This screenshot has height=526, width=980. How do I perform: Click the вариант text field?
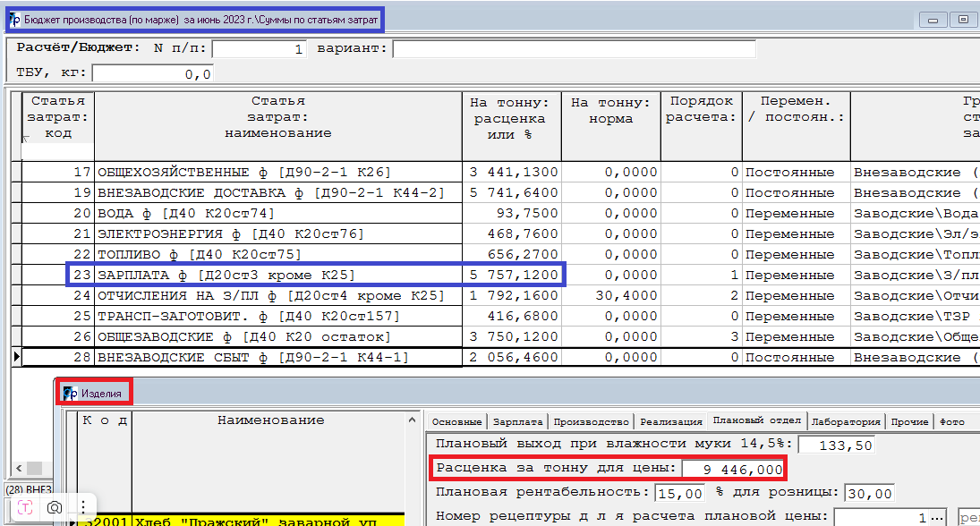573,49
